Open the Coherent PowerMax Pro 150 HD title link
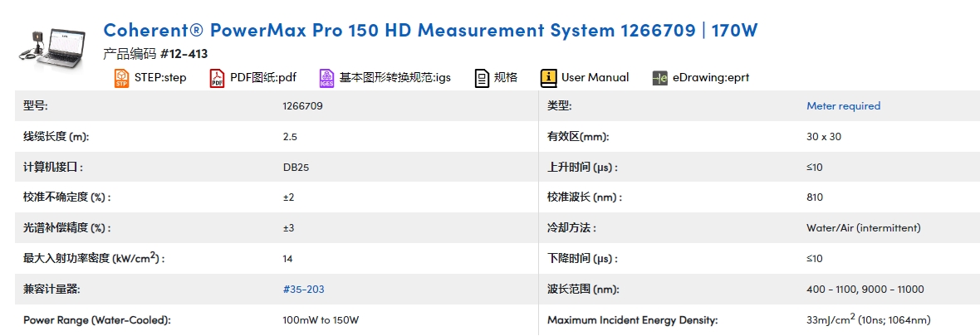The height and width of the screenshot is (336, 980). [x=430, y=29]
